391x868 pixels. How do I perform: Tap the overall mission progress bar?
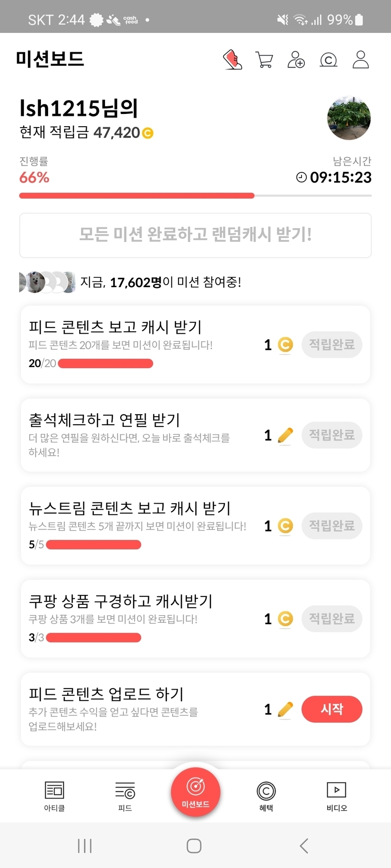195,195
